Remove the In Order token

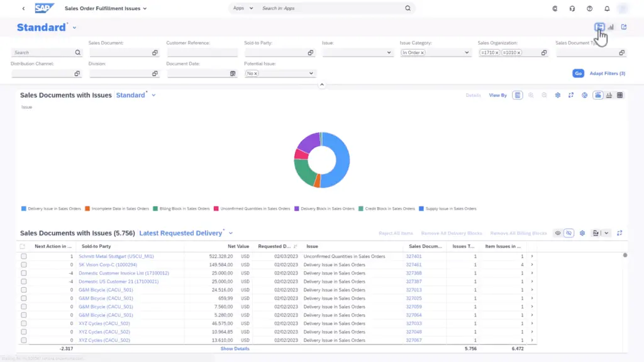coord(422,53)
